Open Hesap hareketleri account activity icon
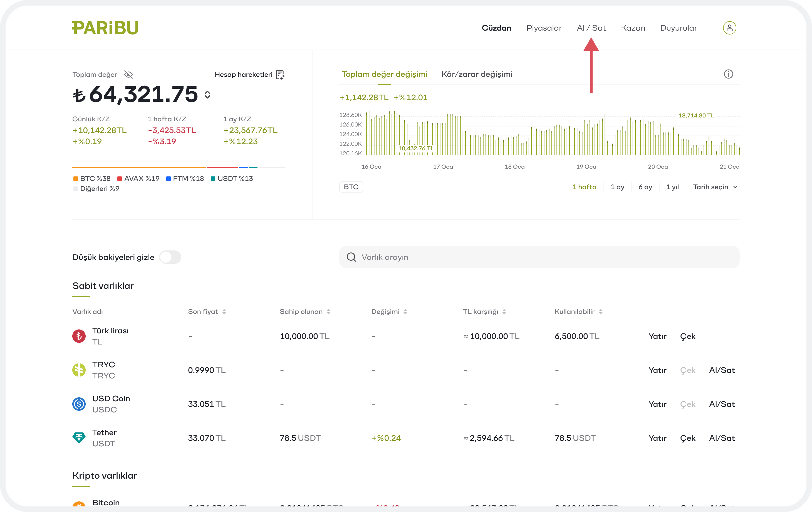Viewport: 812px width, 512px height. coord(280,75)
